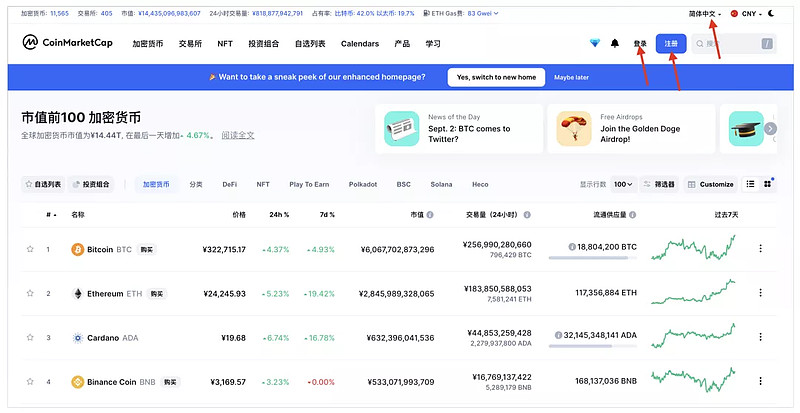
Task: Open the 学习 navigation menu
Action: point(433,44)
